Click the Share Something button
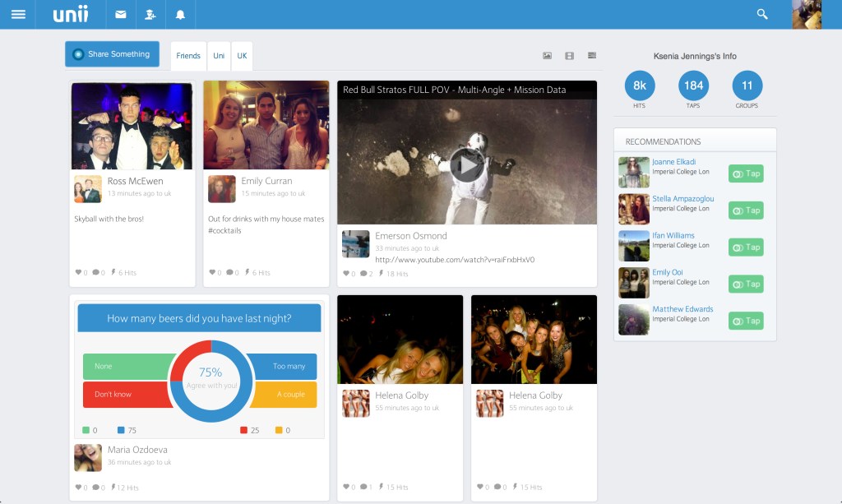842x504 pixels. pos(112,54)
